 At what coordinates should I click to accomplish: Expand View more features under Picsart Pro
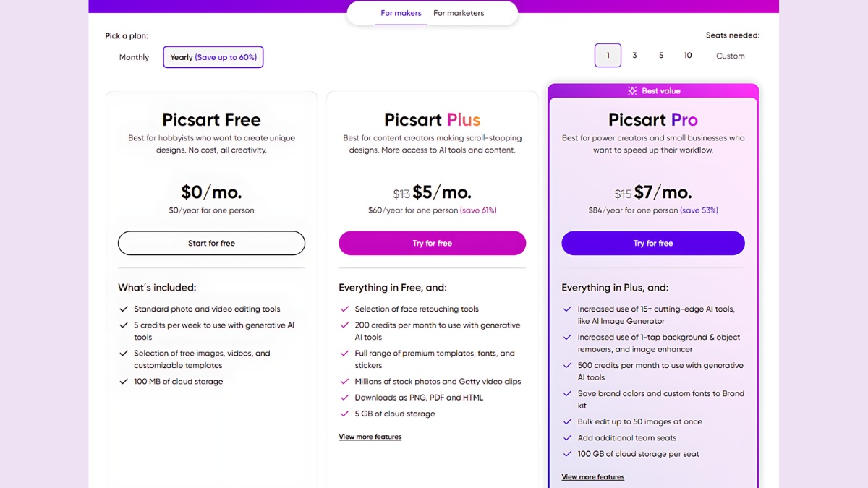click(x=593, y=477)
